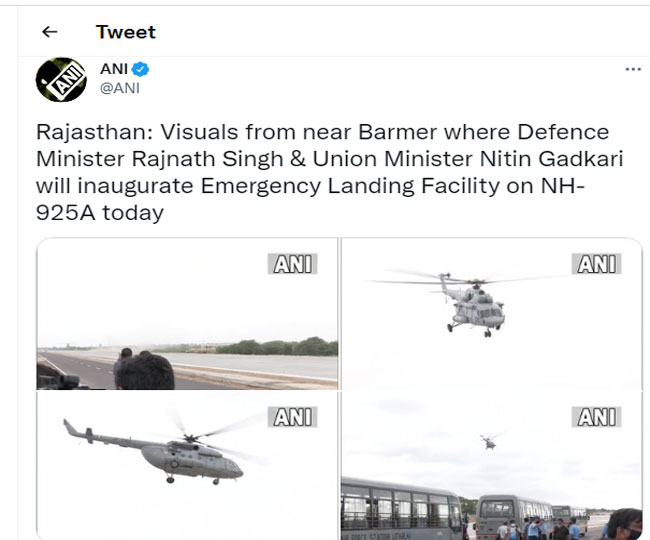Click the large bus in the bottom-right photo
The height and width of the screenshot is (540, 650).
[x=401, y=509]
